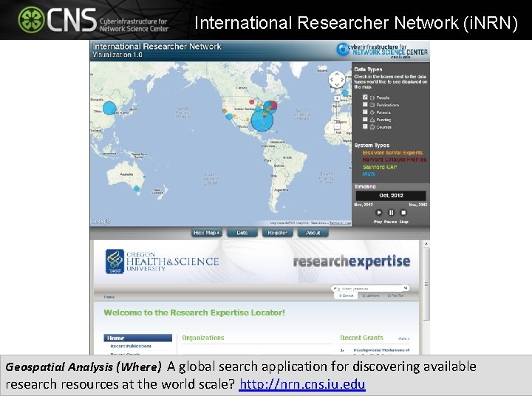
Task: Click the Google logo on the map
Action: 100,222
